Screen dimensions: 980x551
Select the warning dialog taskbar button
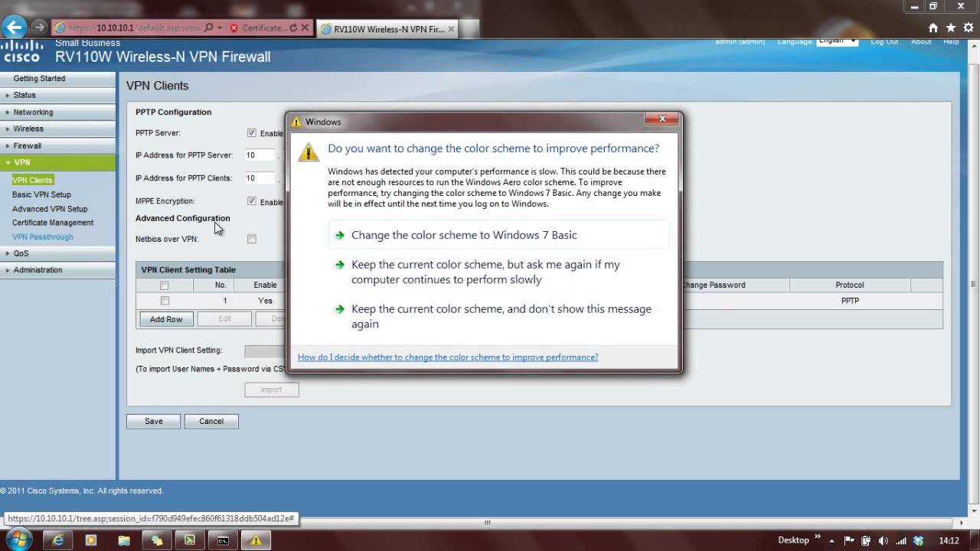256,540
